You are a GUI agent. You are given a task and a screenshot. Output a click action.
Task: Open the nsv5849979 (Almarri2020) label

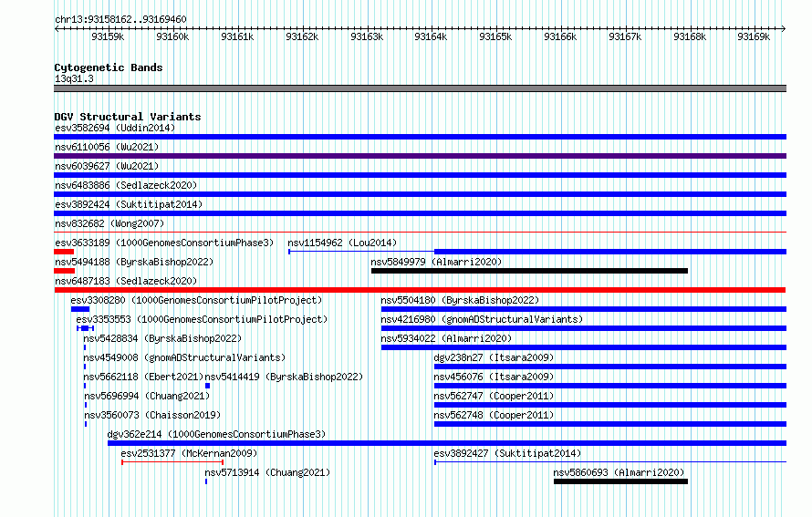click(436, 262)
